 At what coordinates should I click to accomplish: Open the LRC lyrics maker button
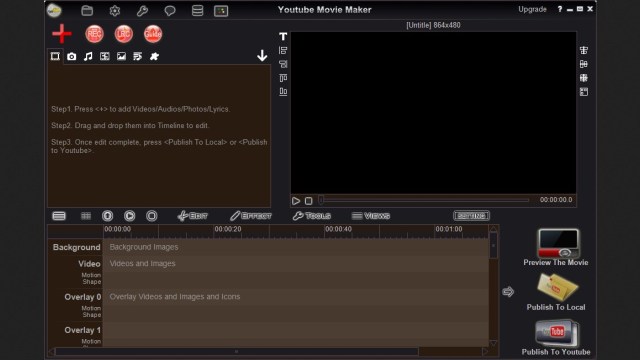pyautogui.click(x=124, y=34)
